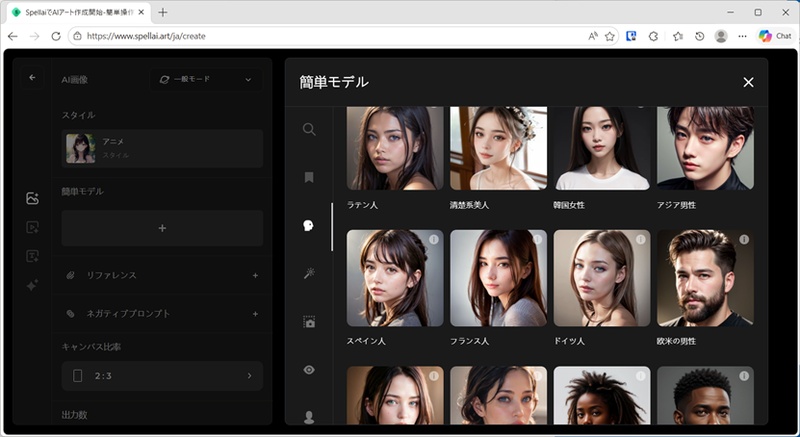
Task: Reload the page with refresh button
Action: 56,36
